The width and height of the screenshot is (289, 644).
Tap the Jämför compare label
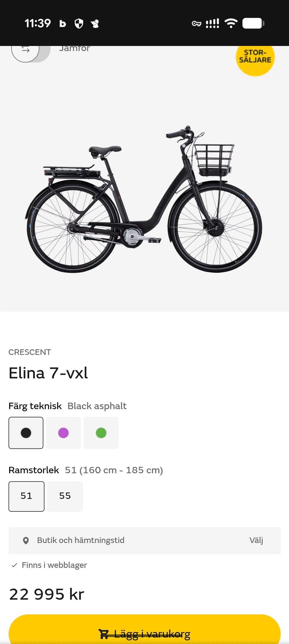point(74,49)
